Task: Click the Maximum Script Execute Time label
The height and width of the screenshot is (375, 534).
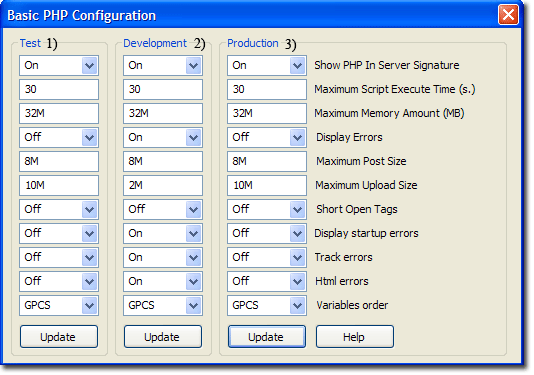Action: coord(394,89)
